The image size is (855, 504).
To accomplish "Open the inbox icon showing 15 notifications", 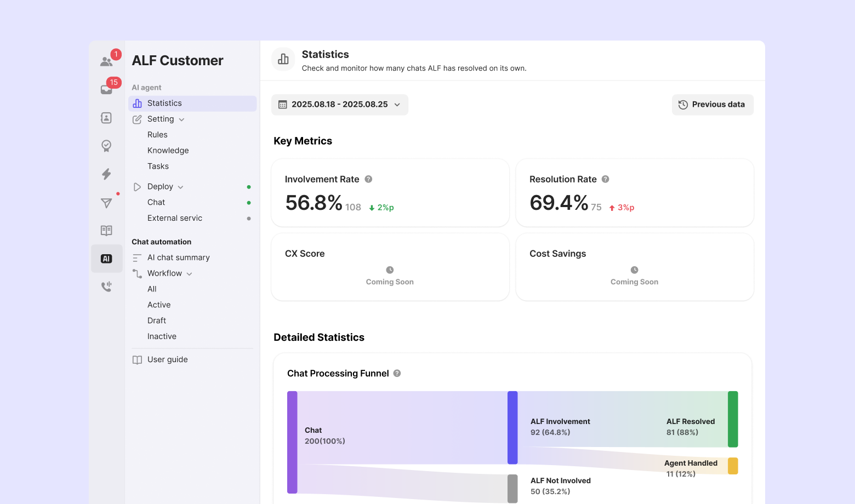I will [x=106, y=89].
